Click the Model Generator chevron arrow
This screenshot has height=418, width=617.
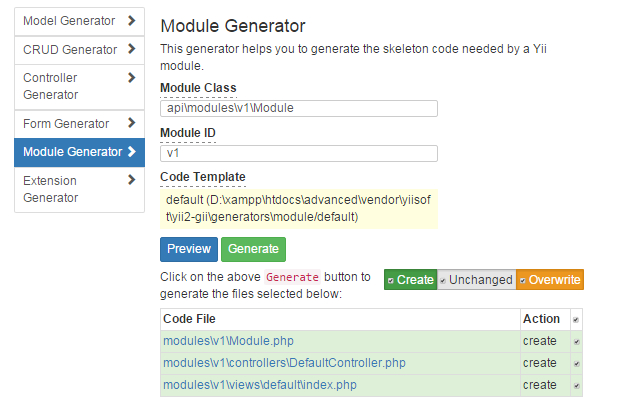[133, 20]
